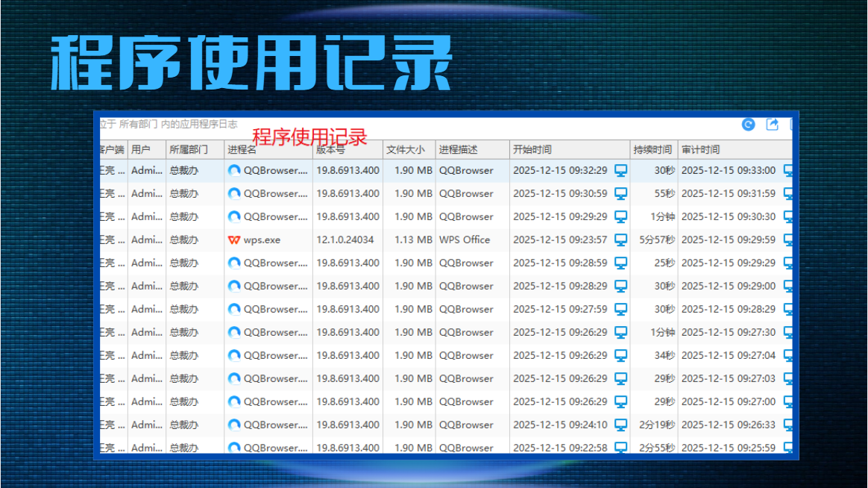Screen dimensions: 868x488
Task: Select the row with duration 5分57秒 WPS Office
Action: [x=446, y=240]
